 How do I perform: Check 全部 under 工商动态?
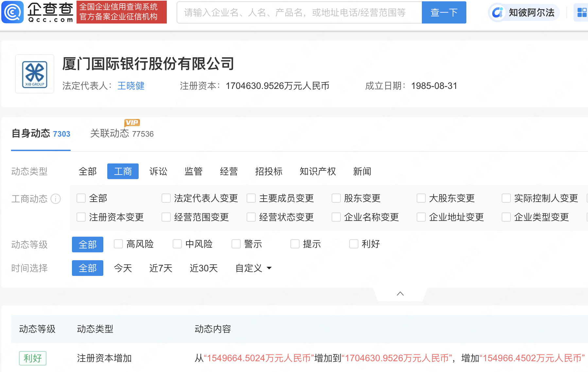click(x=81, y=198)
